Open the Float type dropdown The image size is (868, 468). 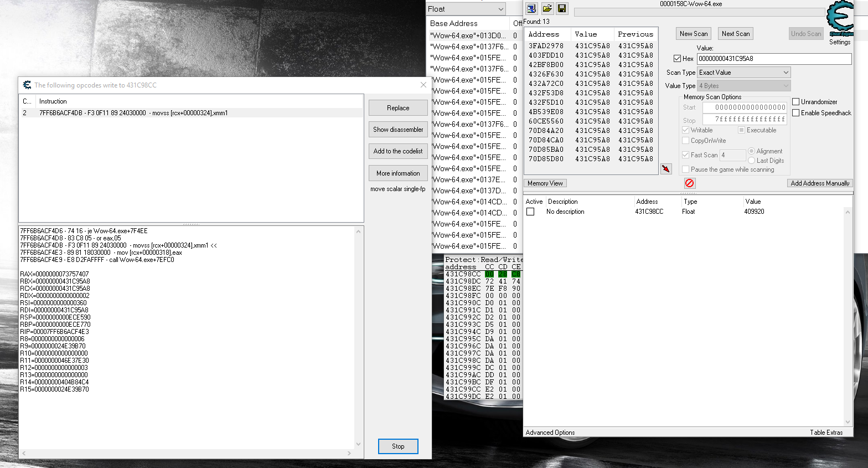(466, 9)
